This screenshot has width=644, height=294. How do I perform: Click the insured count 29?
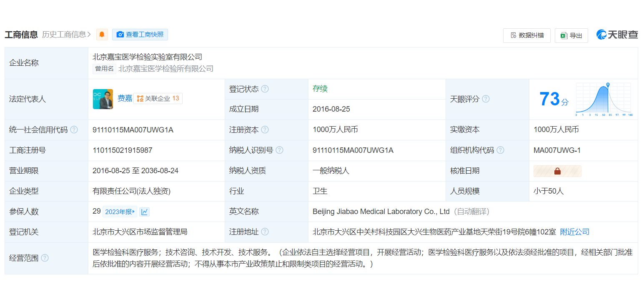[97, 211]
